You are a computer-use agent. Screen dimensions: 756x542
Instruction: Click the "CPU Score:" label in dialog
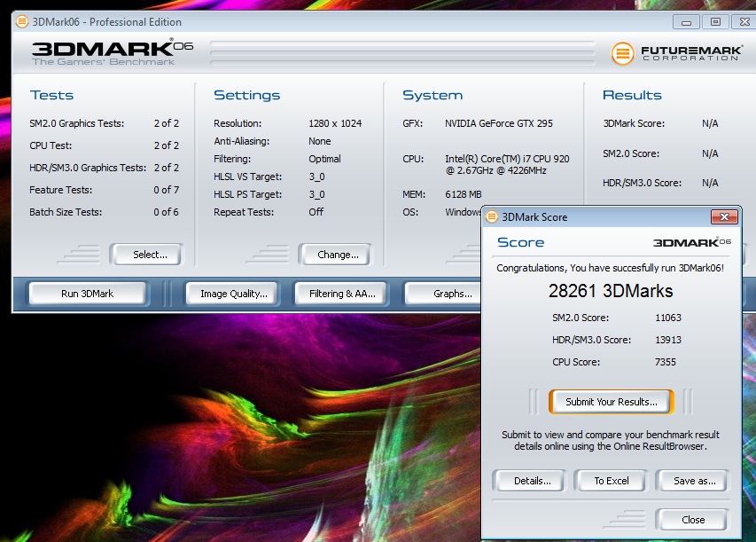pyautogui.click(x=576, y=362)
